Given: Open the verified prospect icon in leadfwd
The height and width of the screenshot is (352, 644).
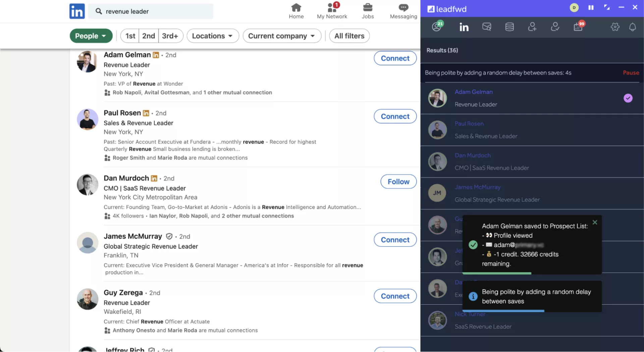Looking at the screenshot, I should click(x=555, y=27).
